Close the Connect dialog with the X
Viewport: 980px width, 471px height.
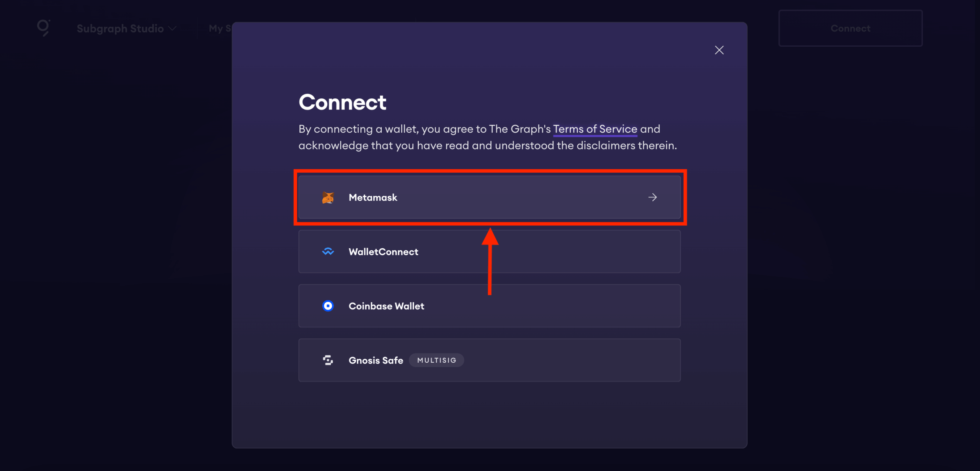tap(719, 50)
